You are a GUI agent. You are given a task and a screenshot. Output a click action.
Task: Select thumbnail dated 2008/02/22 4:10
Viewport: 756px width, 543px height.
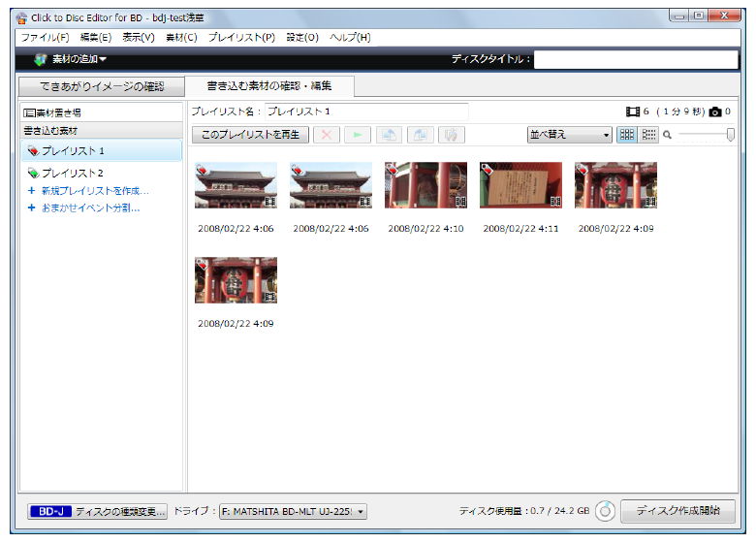coord(425,185)
